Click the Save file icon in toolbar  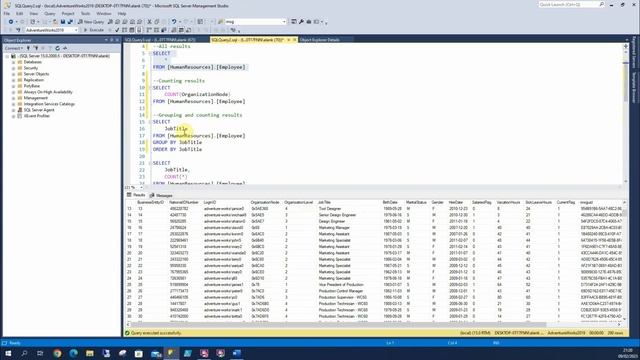pyautogui.click(x=62, y=22)
